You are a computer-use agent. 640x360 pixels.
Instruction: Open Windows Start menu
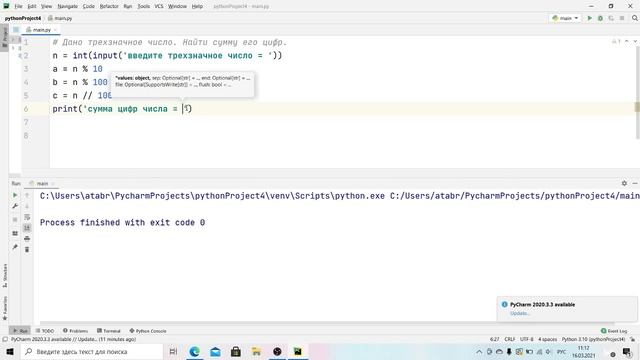point(9,351)
